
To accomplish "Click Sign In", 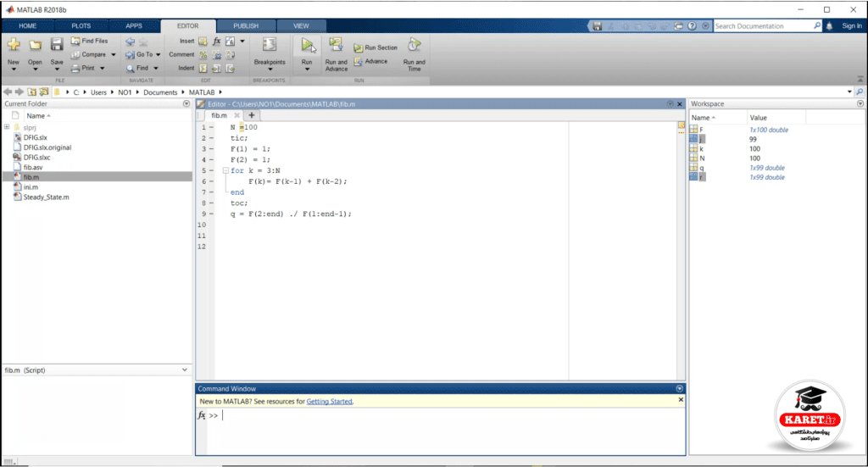I will point(851,26).
